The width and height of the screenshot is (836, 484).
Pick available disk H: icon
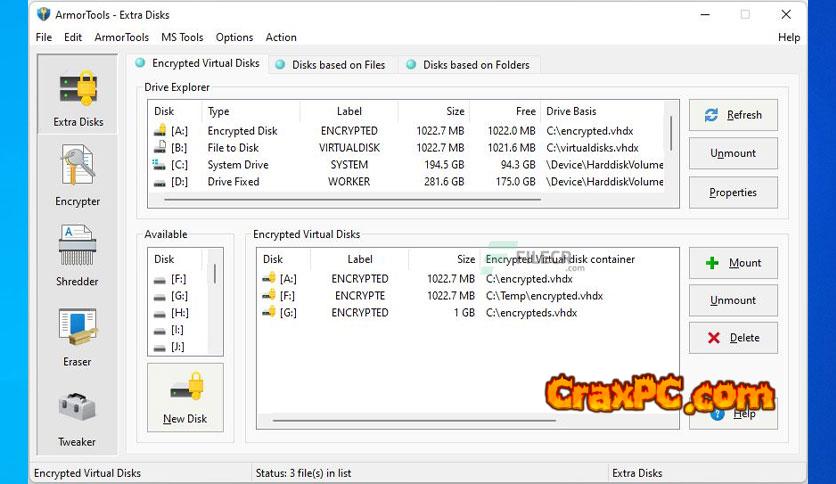coord(159,314)
